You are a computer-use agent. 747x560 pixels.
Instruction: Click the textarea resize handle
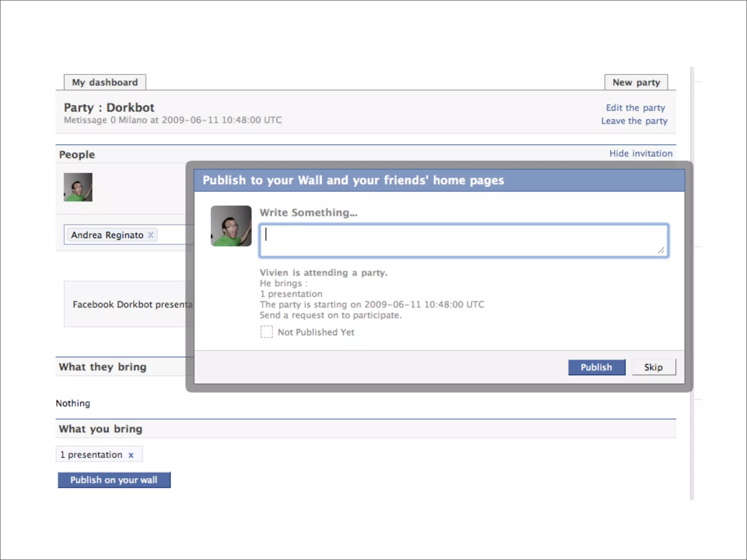click(x=661, y=250)
